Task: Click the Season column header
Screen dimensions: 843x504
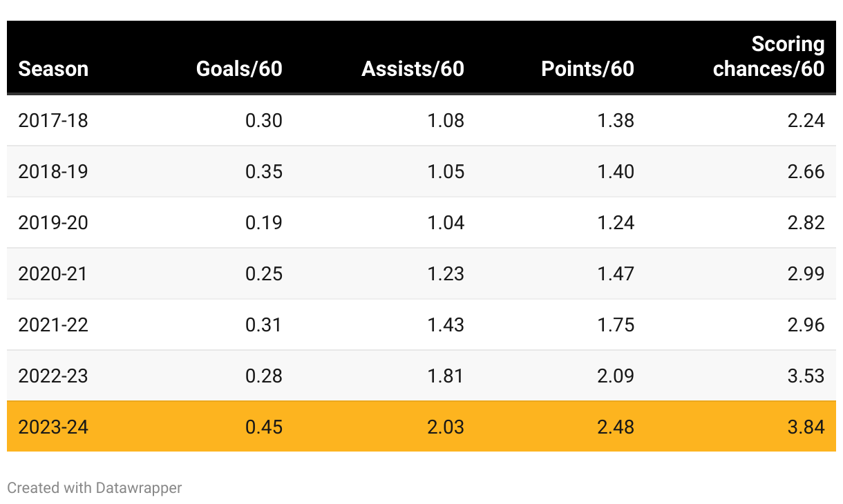Action: [x=53, y=69]
